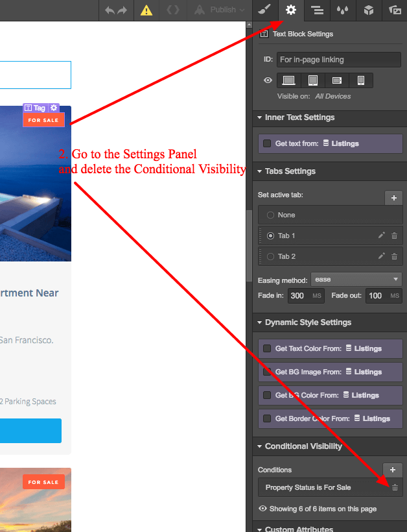This screenshot has width=407, height=532.
Task: Open the Assets images panel tab
Action: pyautogui.click(x=395, y=10)
